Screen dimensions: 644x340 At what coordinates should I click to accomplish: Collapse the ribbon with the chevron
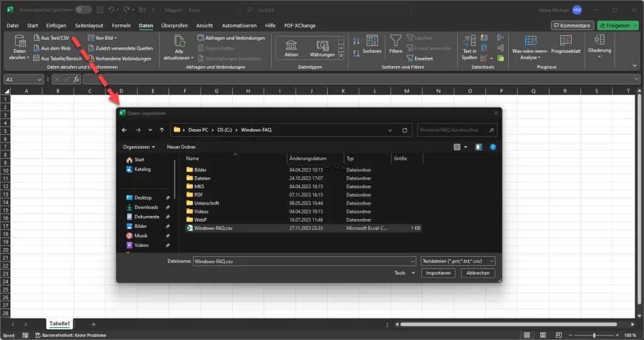[x=635, y=65]
